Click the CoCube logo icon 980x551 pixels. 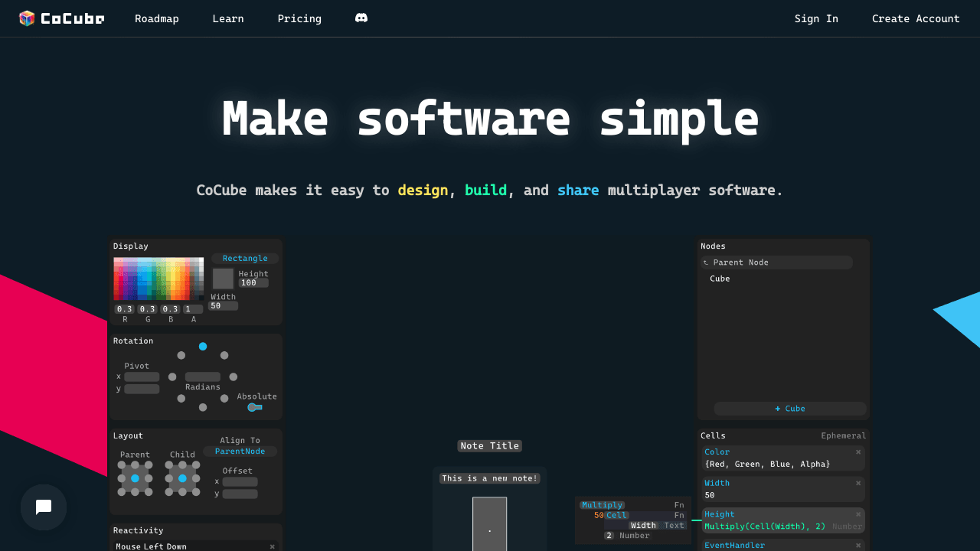(27, 18)
